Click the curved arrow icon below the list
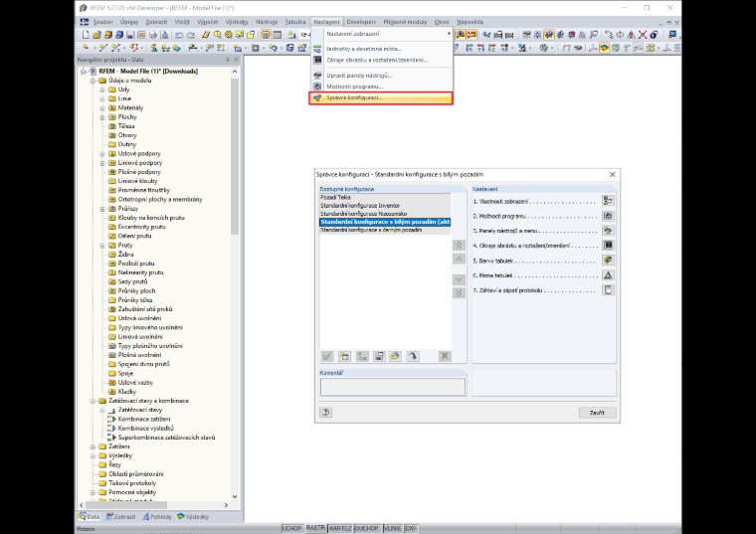 click(x=413, y=356)
